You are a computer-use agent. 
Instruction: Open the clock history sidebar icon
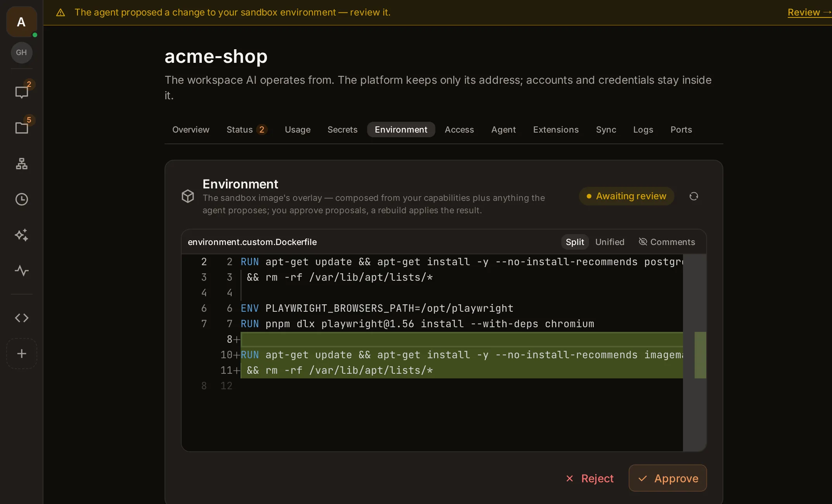[22, 199]
